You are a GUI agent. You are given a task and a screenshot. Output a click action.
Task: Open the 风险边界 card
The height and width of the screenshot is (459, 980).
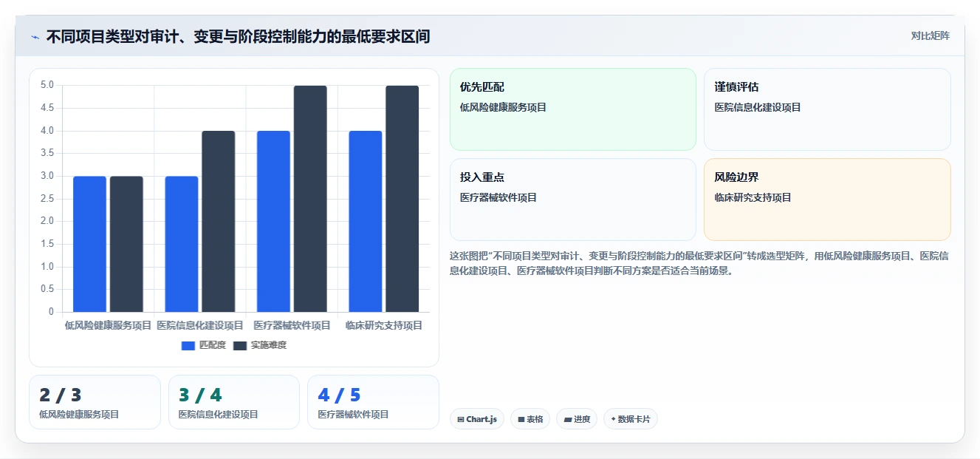click(827, 200)
